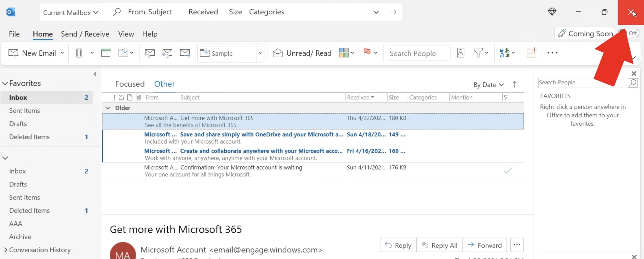644x259 pixels.
Task: Switch to the Other inbox tab
Action: coord(164,84)
